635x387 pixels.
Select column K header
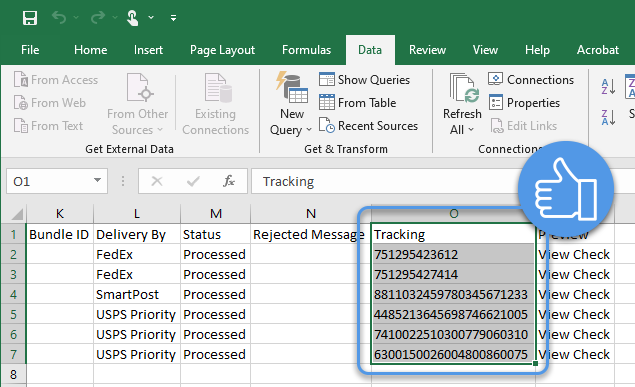[60, 214]
